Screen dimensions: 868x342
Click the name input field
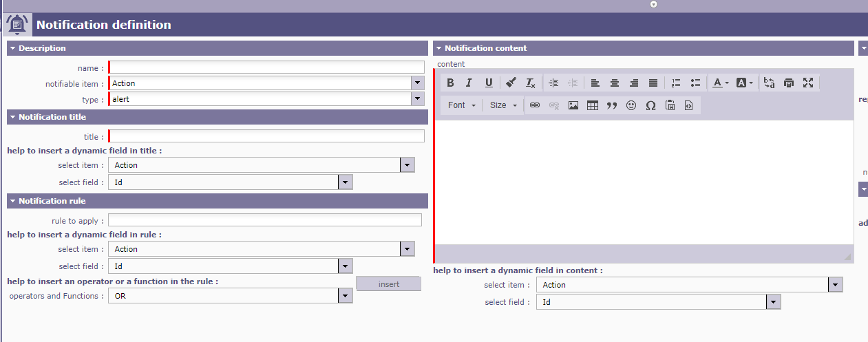(267, 67)
